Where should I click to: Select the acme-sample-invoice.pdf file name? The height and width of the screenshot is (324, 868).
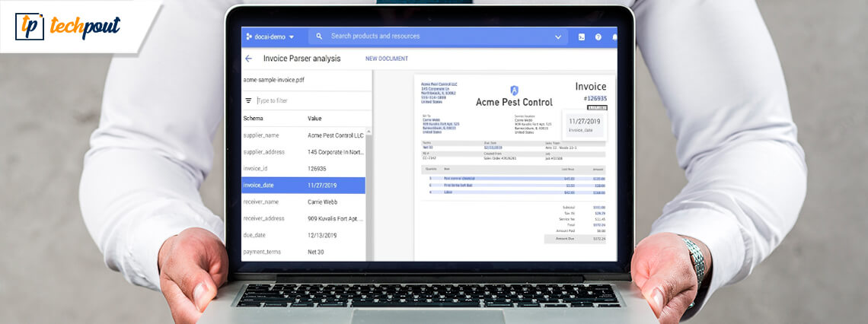click(x=273, y=80)
